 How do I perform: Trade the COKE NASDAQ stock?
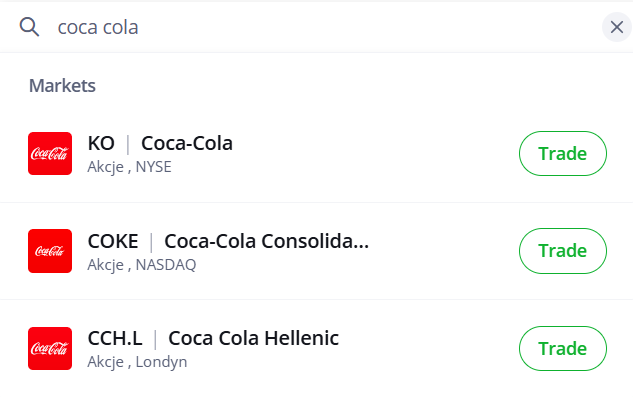coord(563,251)
